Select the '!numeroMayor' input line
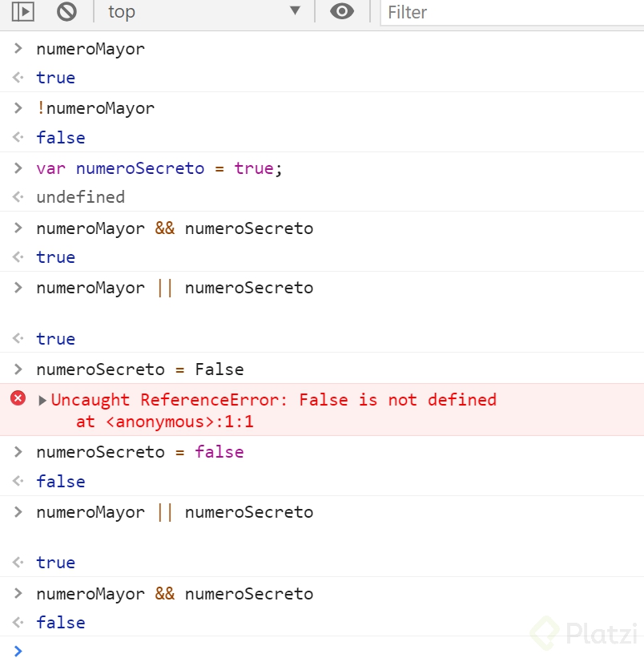The width and height of the screenshot is (644, 658). coord(95,108)
